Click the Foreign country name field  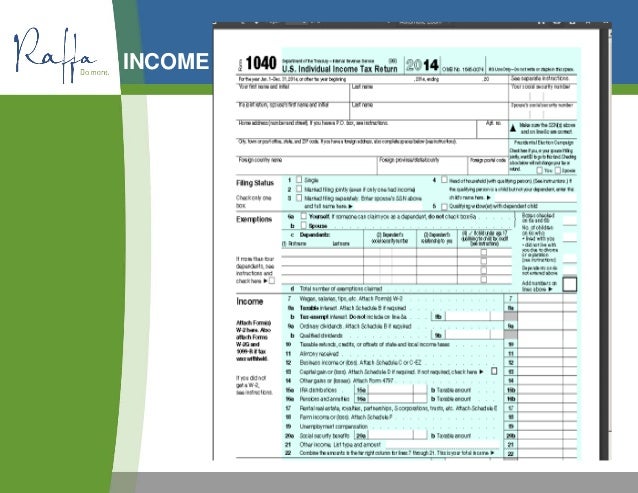[306, 166]
